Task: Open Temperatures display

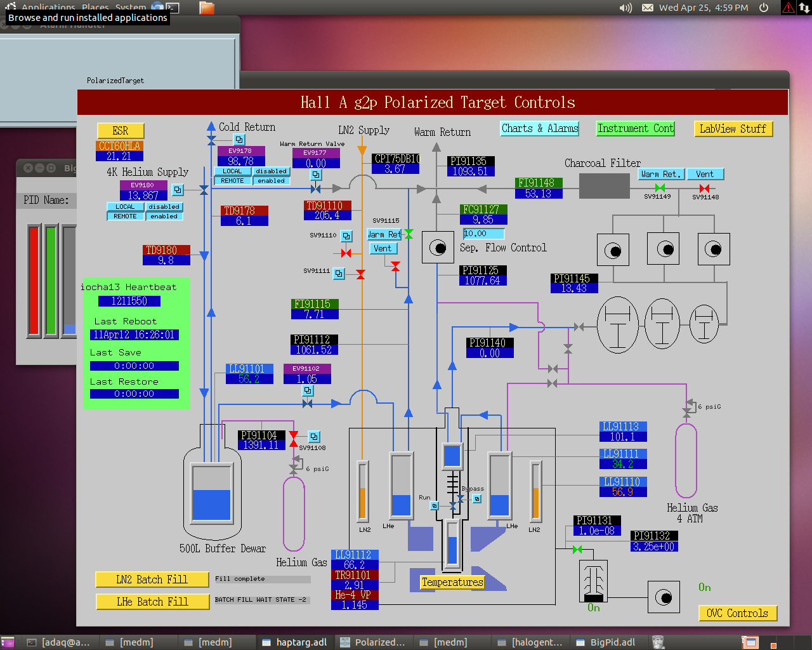Action: coord(452,582)
